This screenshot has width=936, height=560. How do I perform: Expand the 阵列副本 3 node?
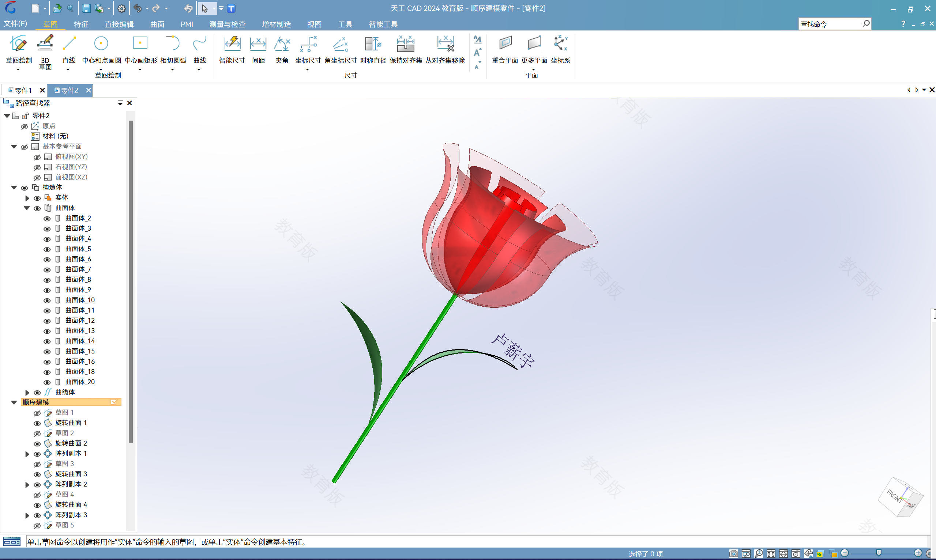(27, 515)
